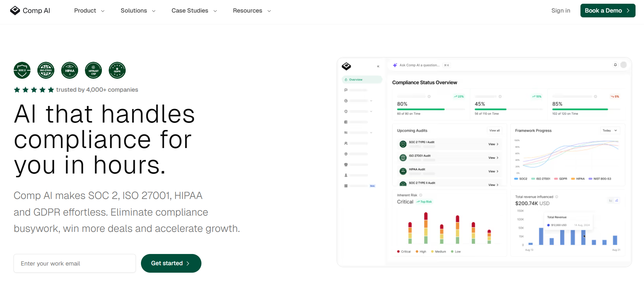Click the HIPAA certification badge
This screenshot has height=291, width=644.
(x=70, y=70)
